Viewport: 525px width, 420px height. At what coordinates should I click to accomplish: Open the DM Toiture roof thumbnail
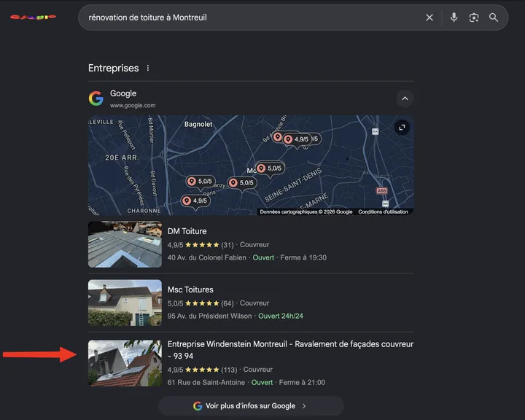[x=125, y=244]
